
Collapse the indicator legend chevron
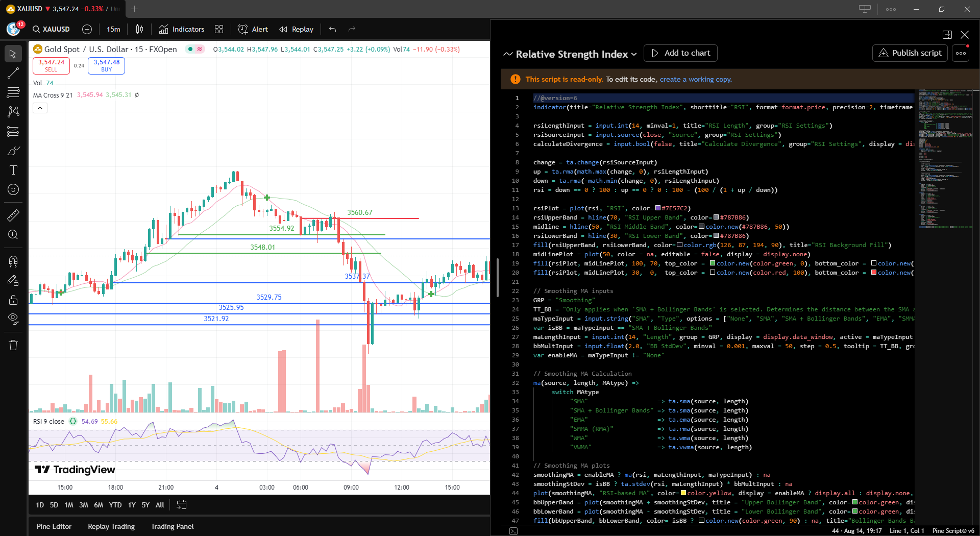point(40,108)
